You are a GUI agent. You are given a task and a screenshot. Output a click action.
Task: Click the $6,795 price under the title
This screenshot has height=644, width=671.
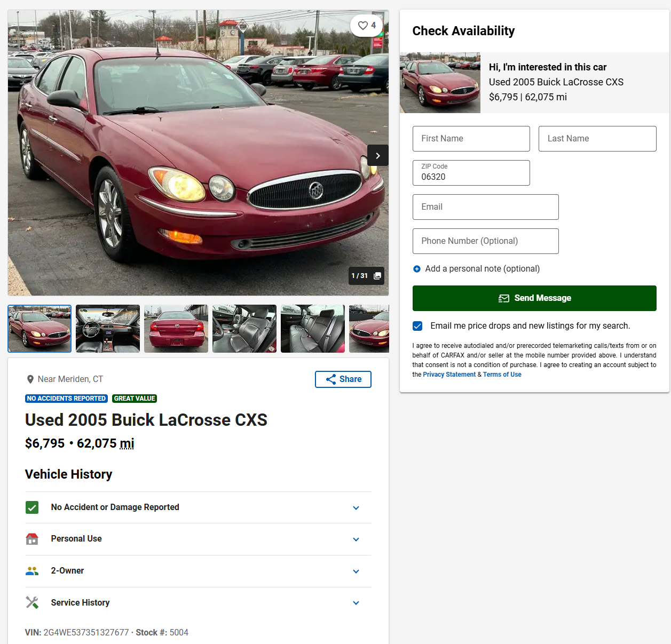tap(45, 444)
